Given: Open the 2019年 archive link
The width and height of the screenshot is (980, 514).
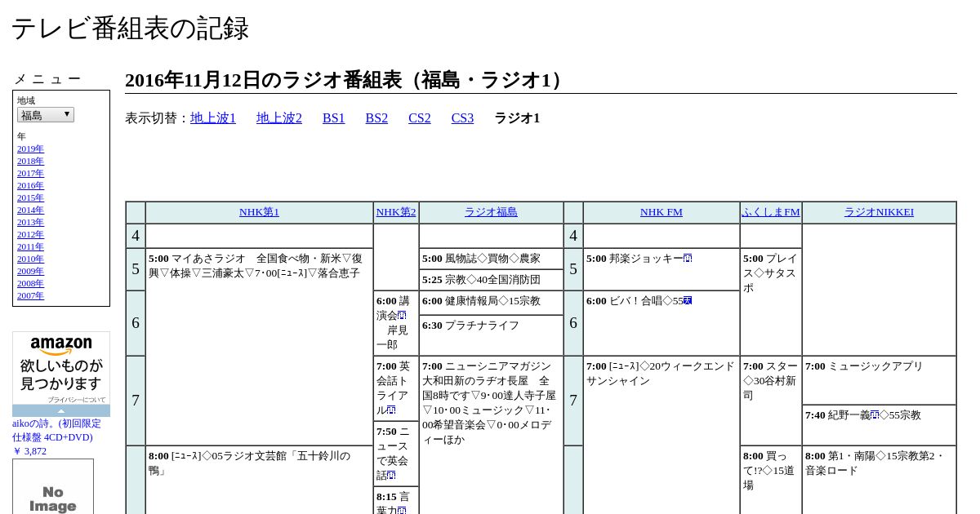Looking at the screenshot, I should pos(30,148).
